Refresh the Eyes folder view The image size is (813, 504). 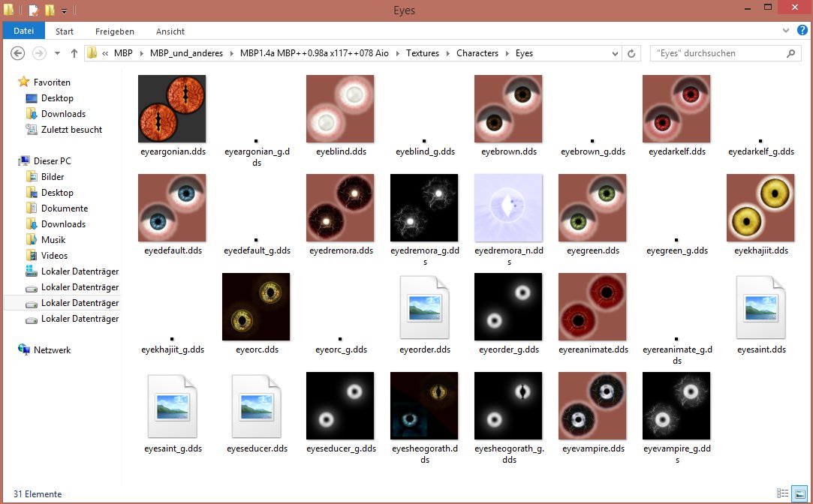tap(631, 53)
